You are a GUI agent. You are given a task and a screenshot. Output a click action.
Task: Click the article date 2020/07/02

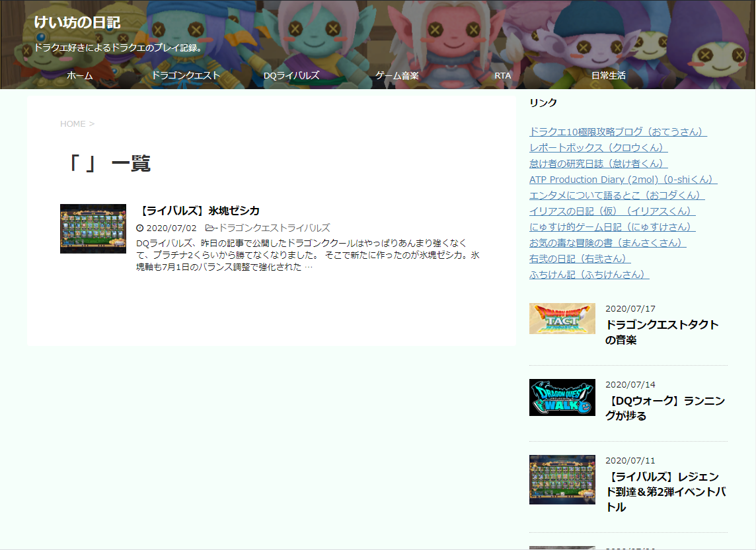pos(172,228)
